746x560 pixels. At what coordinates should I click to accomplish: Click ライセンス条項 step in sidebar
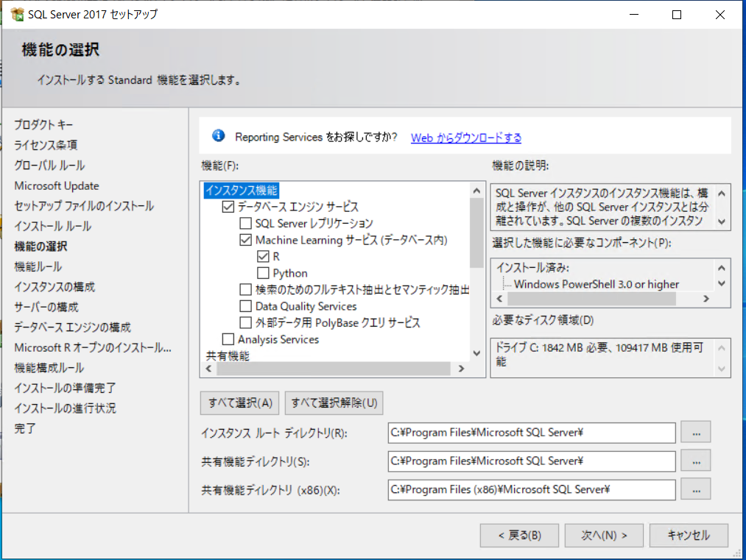[46, 145]
